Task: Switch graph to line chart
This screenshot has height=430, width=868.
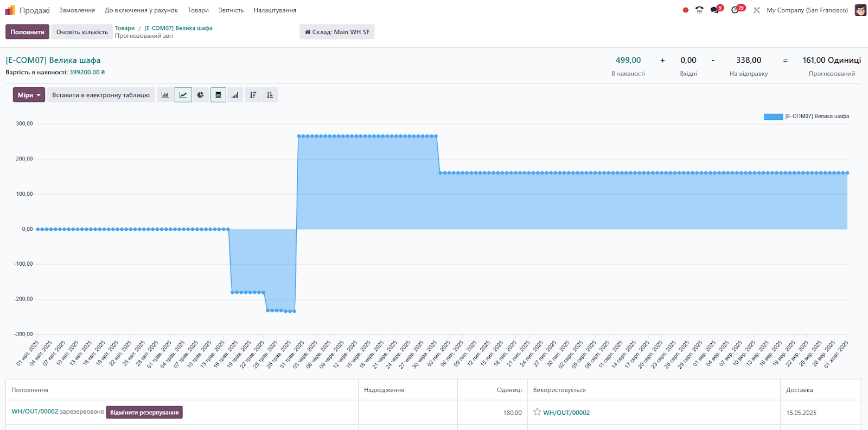Action: pos(183,95)
